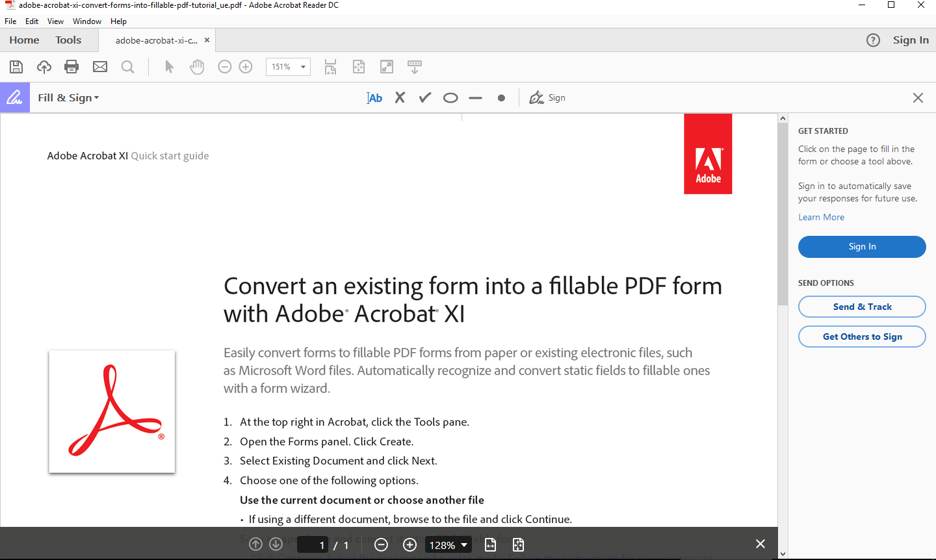Open the Help menu

point(118,21)
